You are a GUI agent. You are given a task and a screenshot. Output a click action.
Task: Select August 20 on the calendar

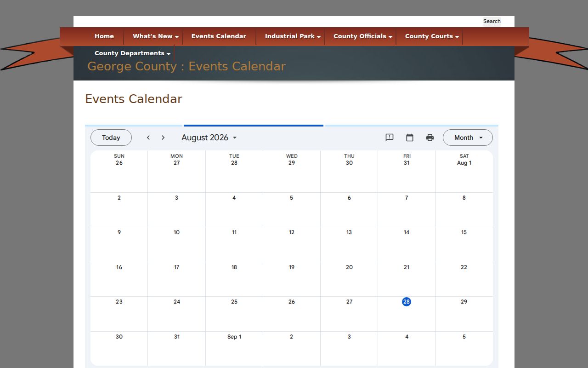coord(349,267)
